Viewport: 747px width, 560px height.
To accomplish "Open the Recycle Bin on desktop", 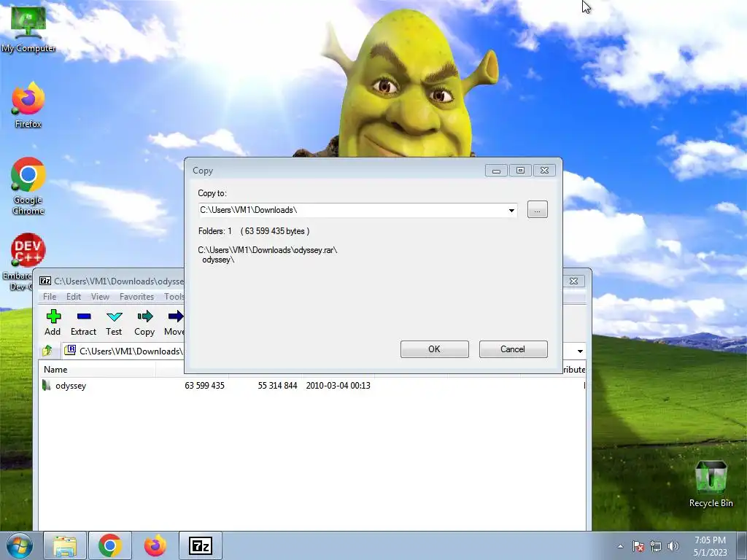I will pos(711,484).
